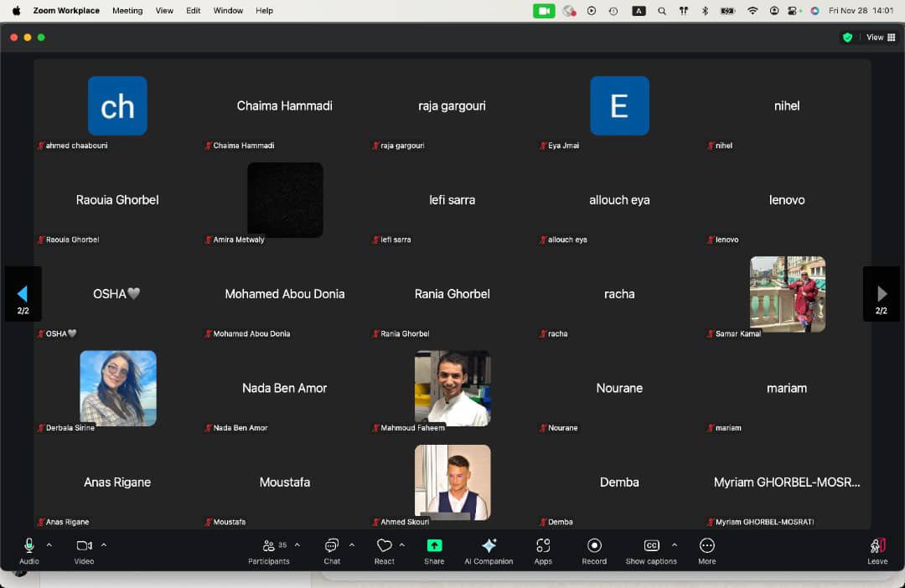The width and height of the screenshot is (905, 588).
Task: Click the green encryption shield icon
Action: click(847, 38)
